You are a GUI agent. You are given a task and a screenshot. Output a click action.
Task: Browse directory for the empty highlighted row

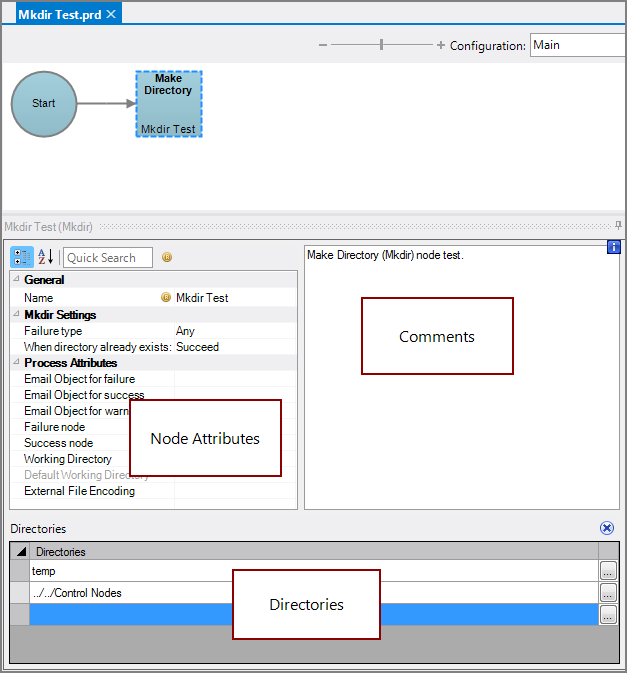(608, 615)
